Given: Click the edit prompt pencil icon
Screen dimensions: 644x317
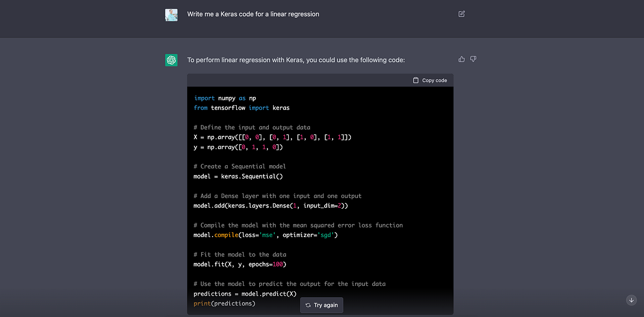Looking at the screenshot, I should (x=461, y=14).
